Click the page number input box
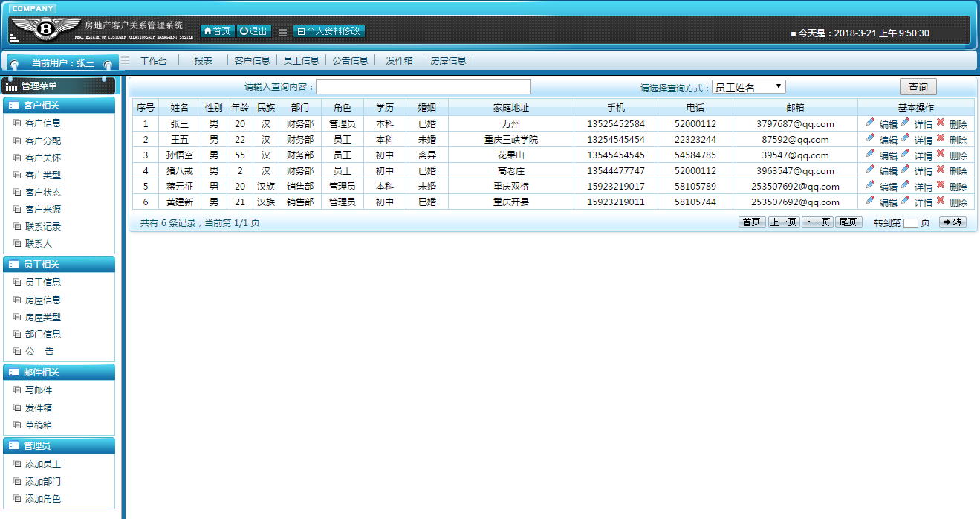The width and height of the screenshot is (980, 519). click(x=910, y=223)
